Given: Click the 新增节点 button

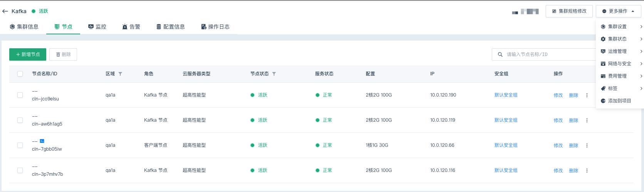Looking at the screenshot, I should tap(28, 54).
